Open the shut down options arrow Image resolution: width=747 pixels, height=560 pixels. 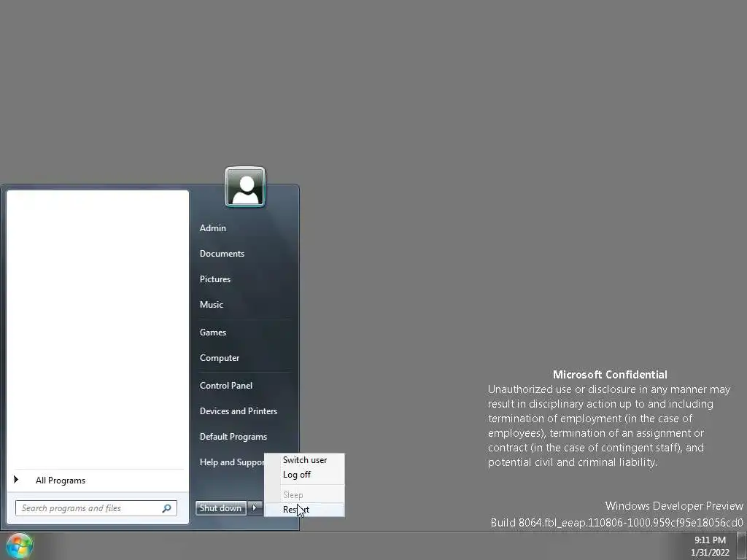(x=255, y=508)
